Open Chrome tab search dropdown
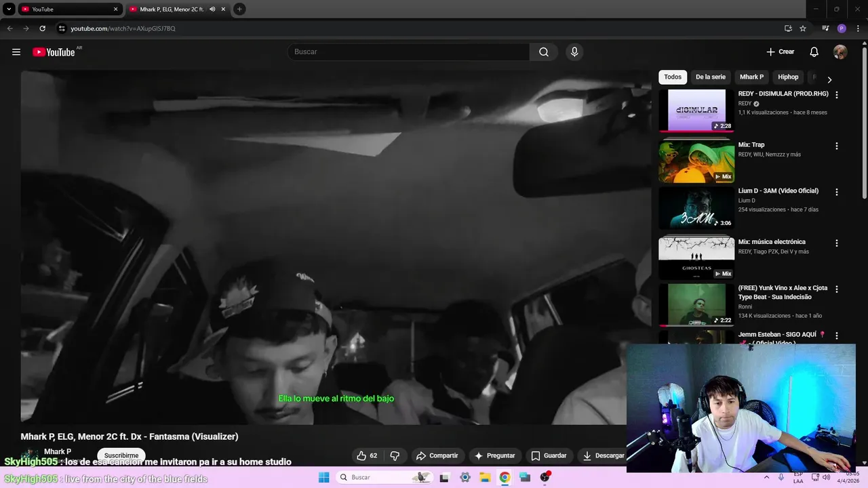Screen dimensions: 868x488 pos(9,9)
